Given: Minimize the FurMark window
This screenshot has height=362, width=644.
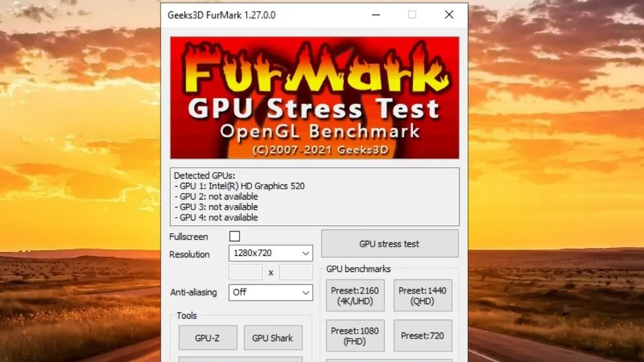Looking at the screenshot, I should click(x=375, y=15).
